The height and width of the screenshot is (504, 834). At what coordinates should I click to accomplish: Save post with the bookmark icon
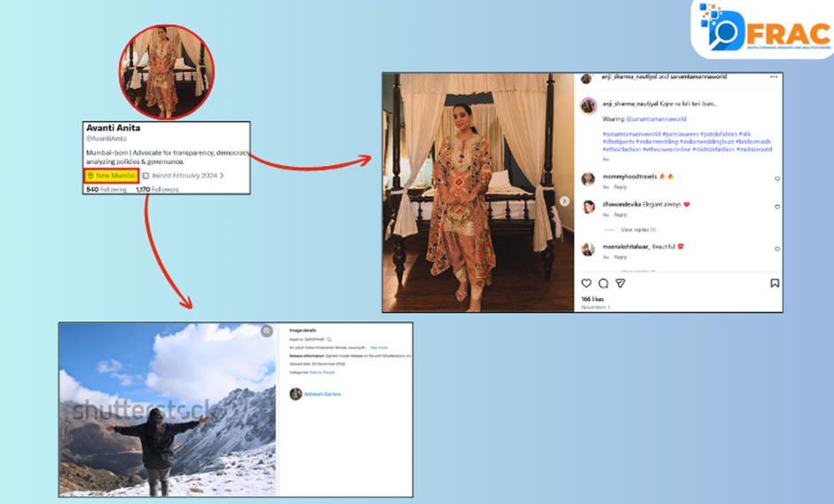tap(774, 283)
